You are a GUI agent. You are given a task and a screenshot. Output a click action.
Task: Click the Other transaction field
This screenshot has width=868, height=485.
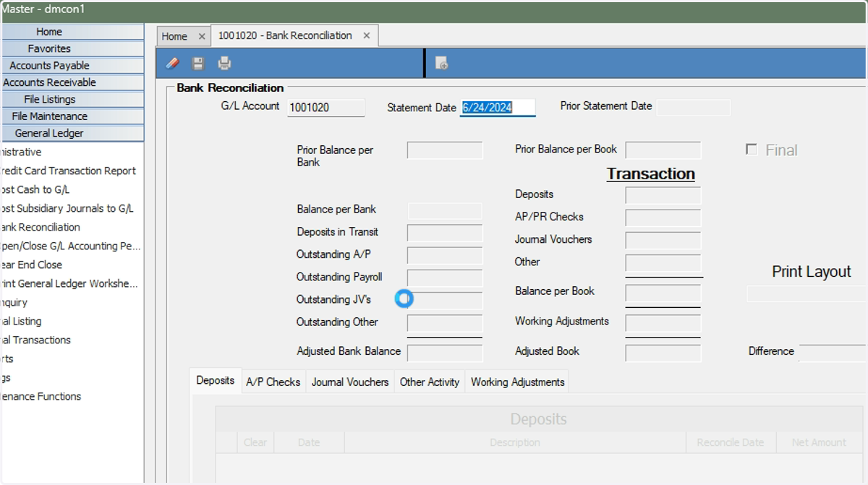point(663,263)
